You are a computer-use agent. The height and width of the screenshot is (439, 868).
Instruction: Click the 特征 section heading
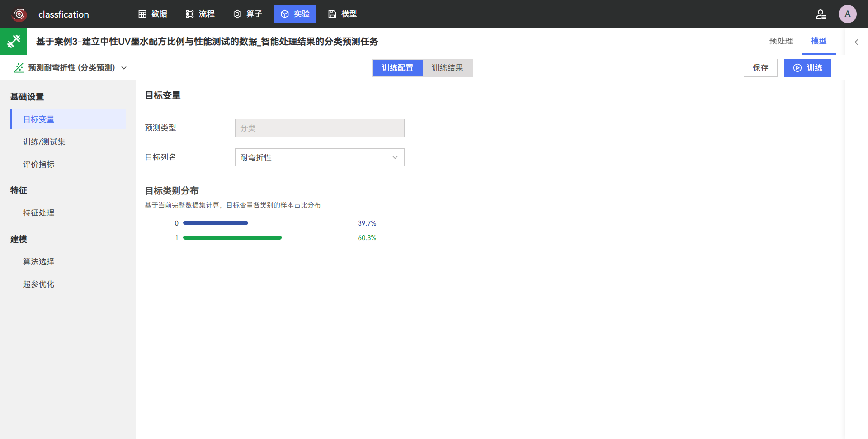pos(19,191)
